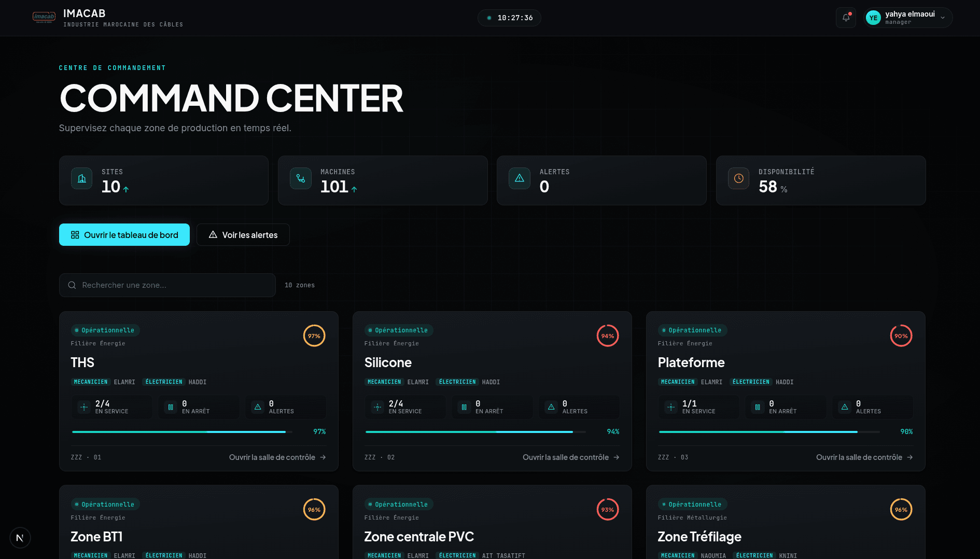This screenshot has height=559, width=980.
Task: Select the Plateforme zone title
Action: [691, 362]
